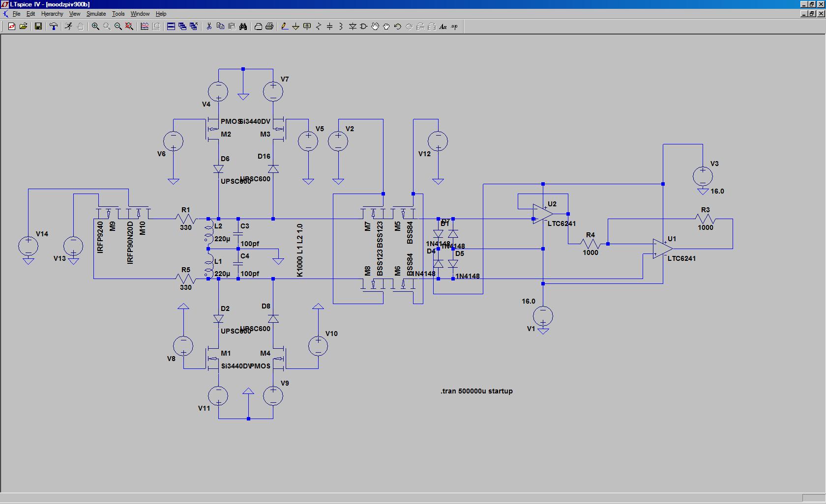Click the Undo arrow icon
Screen dimensions: 826x504
pyautogui.click(x=397, y=27)
